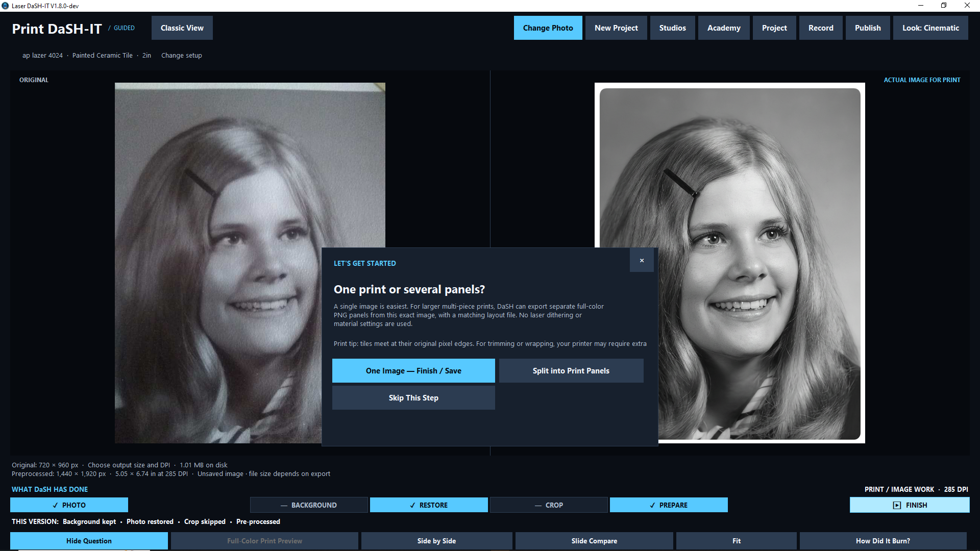980x551 pixels.
Task: Open the Project menu
Action: coord(774,28)
